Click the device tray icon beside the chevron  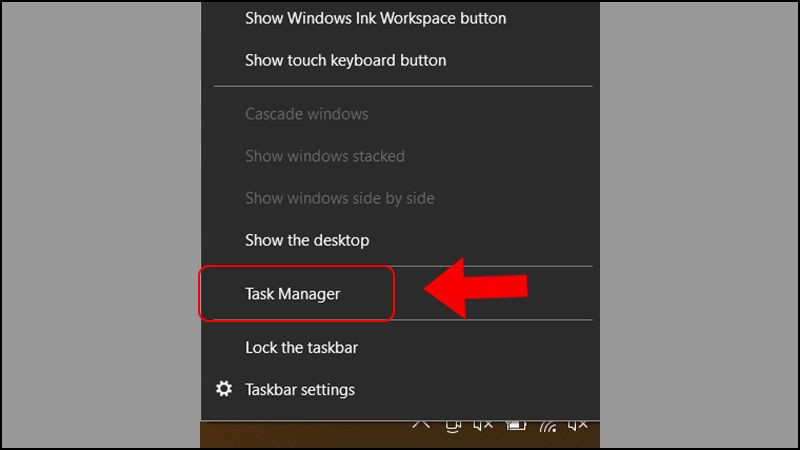pyautogui.click(x=452, y=426)
